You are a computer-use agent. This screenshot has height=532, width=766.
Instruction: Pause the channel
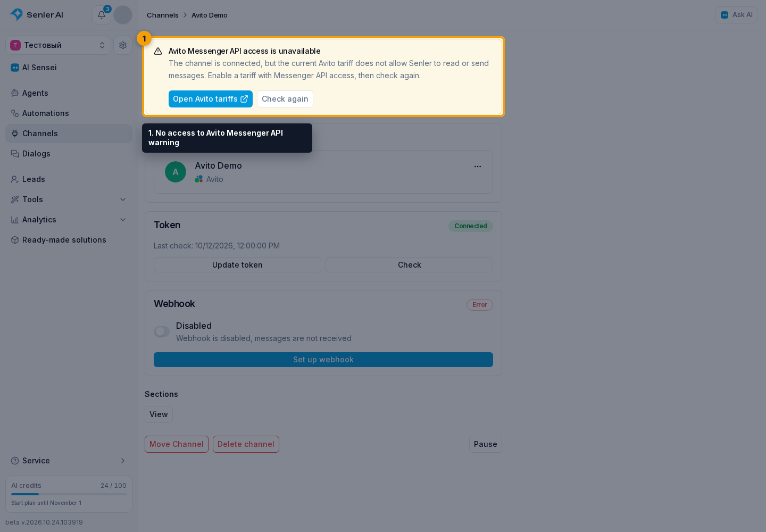pos(486,444)
